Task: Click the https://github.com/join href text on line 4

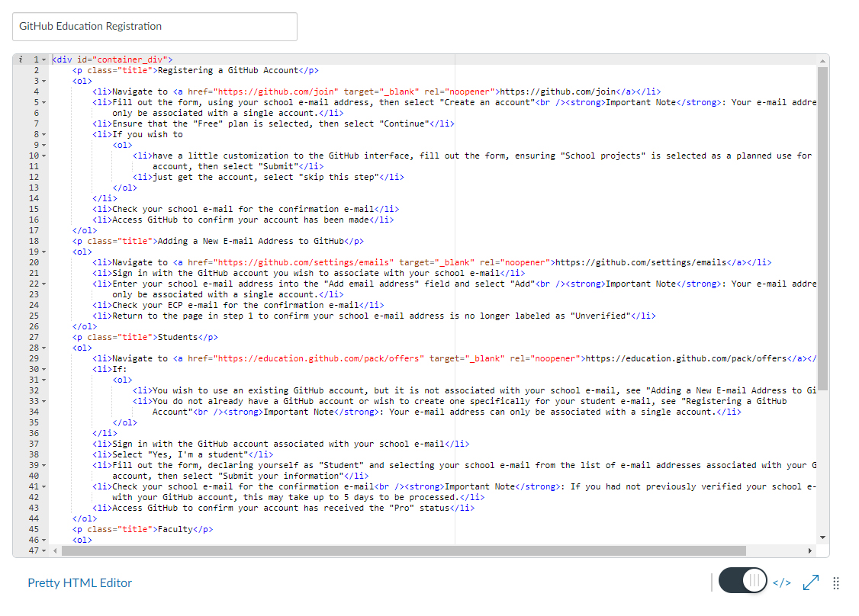Action: (x=276, y=91)
